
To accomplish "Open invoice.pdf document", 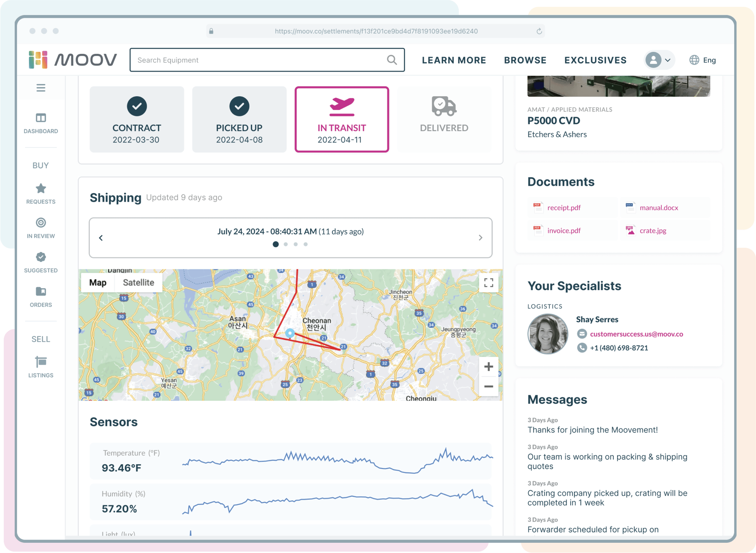I will 564,231.
